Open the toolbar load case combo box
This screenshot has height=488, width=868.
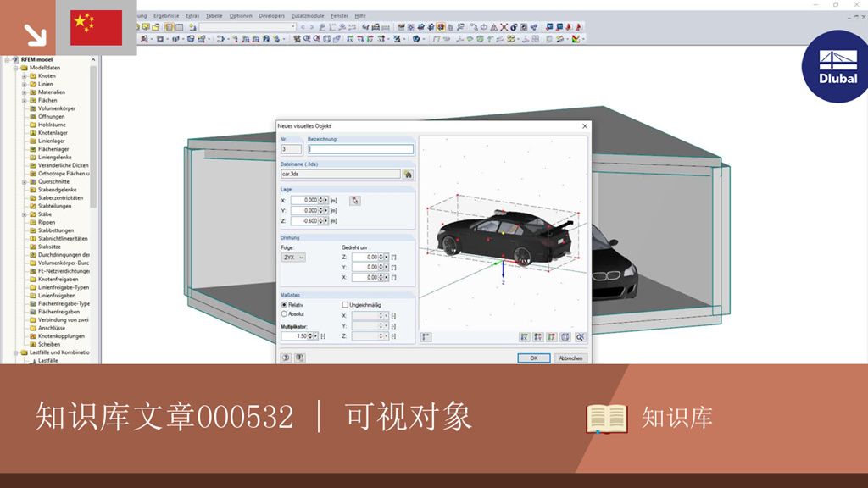click(x=248, y=26)
